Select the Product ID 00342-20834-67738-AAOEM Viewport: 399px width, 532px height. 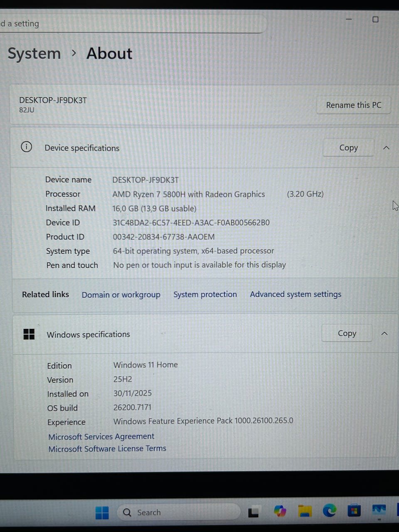click(x=164, y=237)
